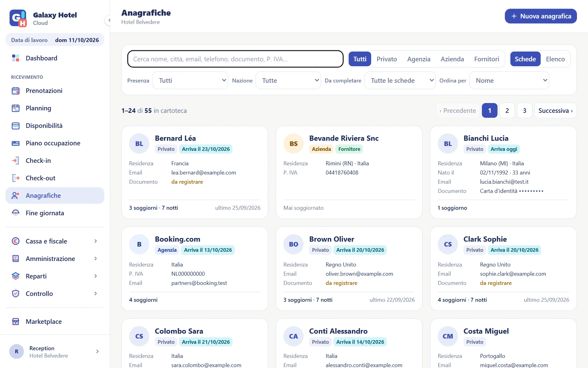Open the Da completare dropdown
Image resolution: width=588 pixels, height=368 pixels.
pyautogui.click(x=400, y=80)
